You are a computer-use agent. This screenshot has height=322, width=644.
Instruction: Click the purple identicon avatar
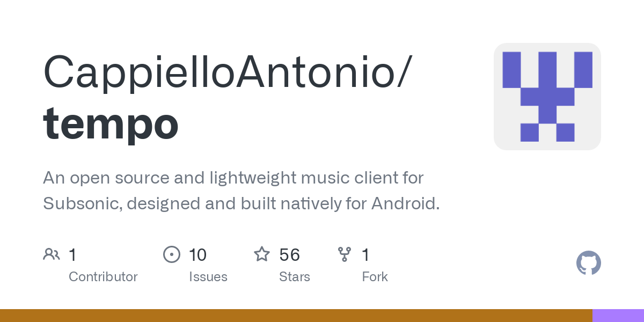coord(547,97)
